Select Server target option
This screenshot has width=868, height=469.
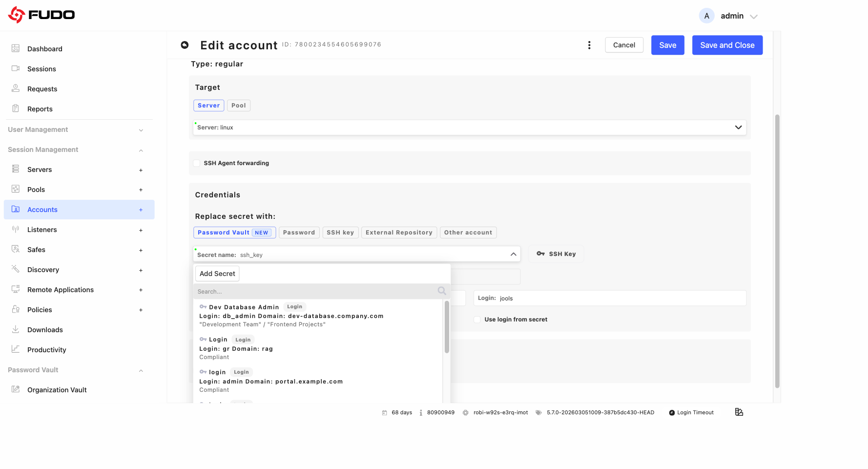click(x=209, y=106)
